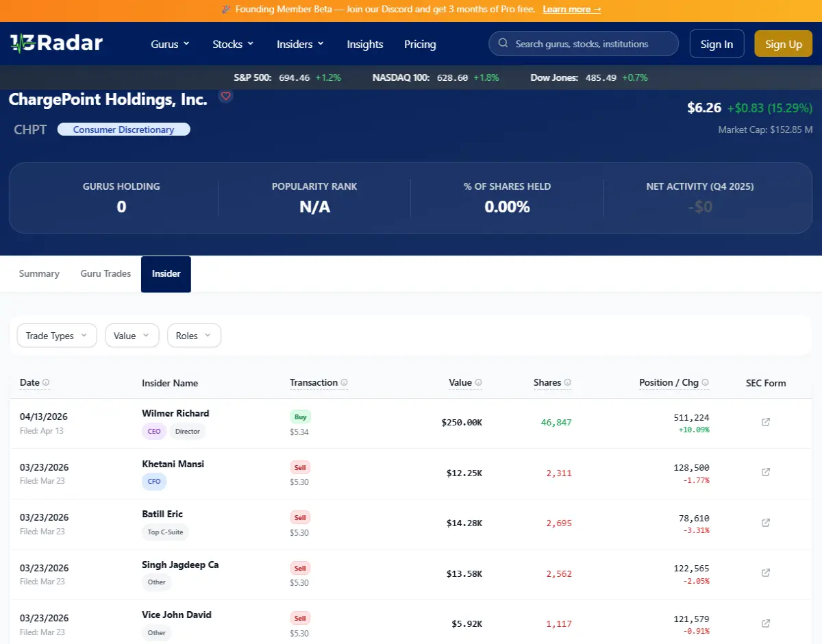
Task: Click the Insider Name column header
Action: click(x=170, y=383)
